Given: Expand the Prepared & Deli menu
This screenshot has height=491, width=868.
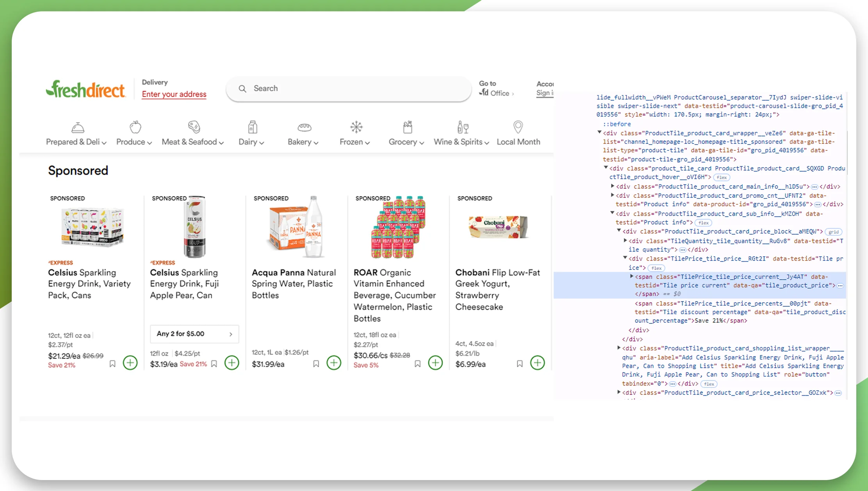Looking at the screenshot, I should pos(76,142).
